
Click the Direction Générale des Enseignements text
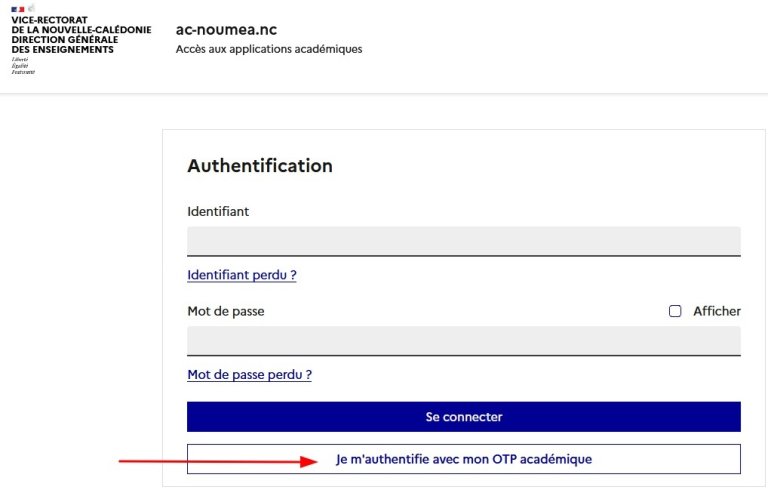[x=65, y=45]
